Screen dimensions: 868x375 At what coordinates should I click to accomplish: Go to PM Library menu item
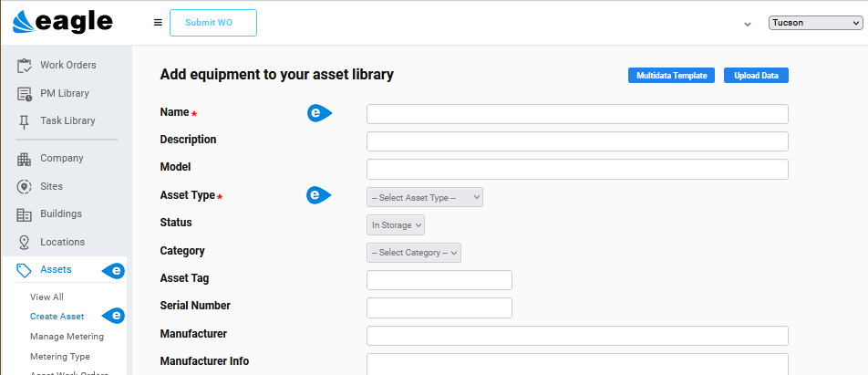coord(67,93)
